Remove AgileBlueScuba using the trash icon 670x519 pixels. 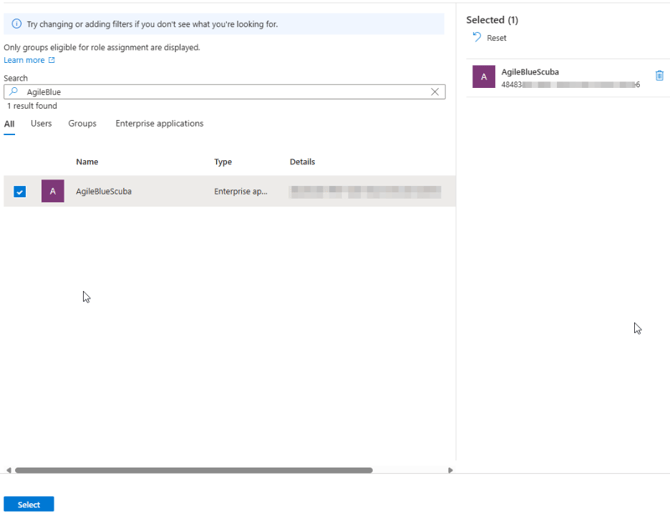click(x=659, y=76)
